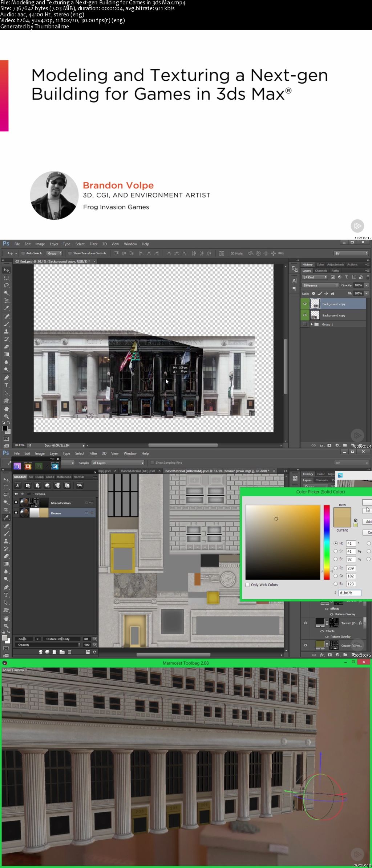
Task: Switch to the Actions tab
Action: click(x=352, y=264)
